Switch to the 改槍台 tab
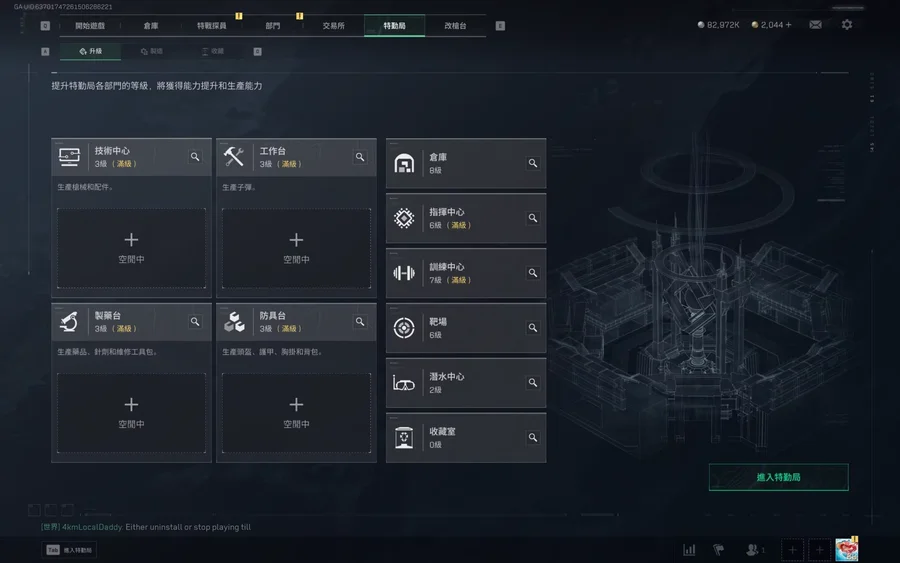Viewport: 900px width, 563px height. point(455,26)
